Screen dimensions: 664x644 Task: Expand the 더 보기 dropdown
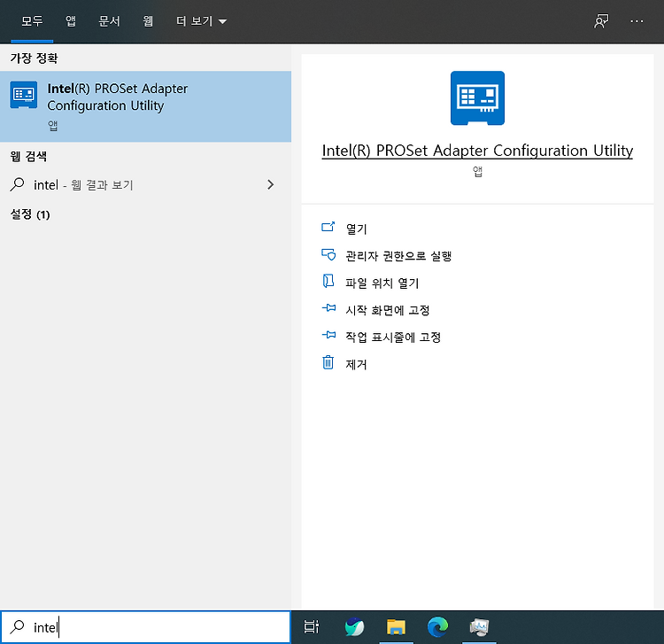(202, 21)
